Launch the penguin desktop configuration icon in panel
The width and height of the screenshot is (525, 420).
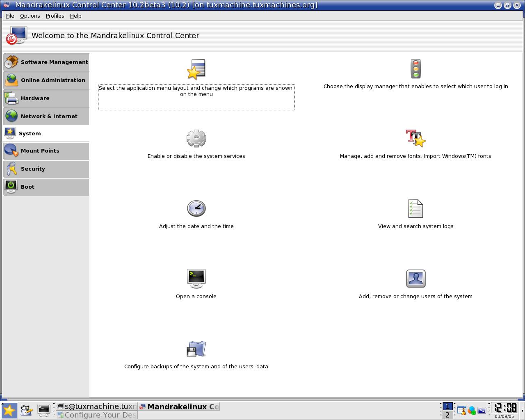pyautogui.click(x=26, y=411)
